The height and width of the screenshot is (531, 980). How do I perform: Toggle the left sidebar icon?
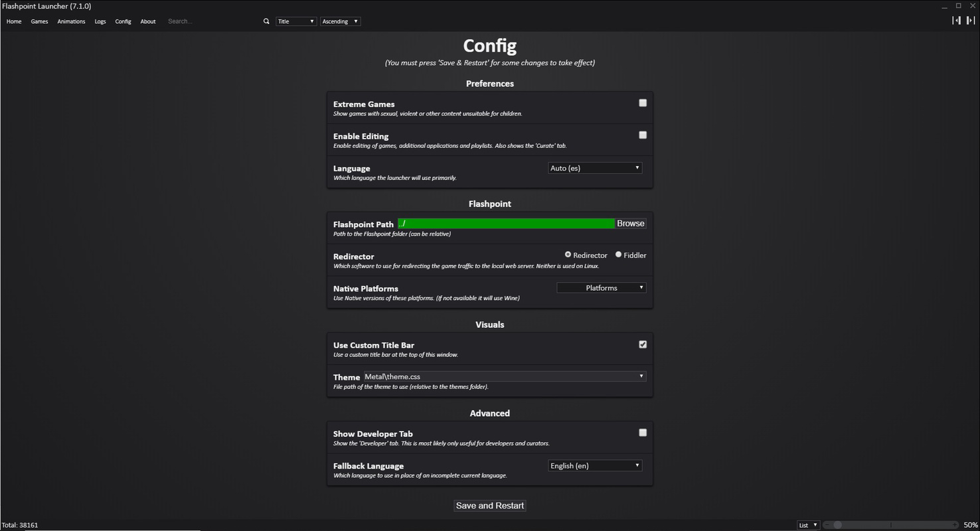956,21
